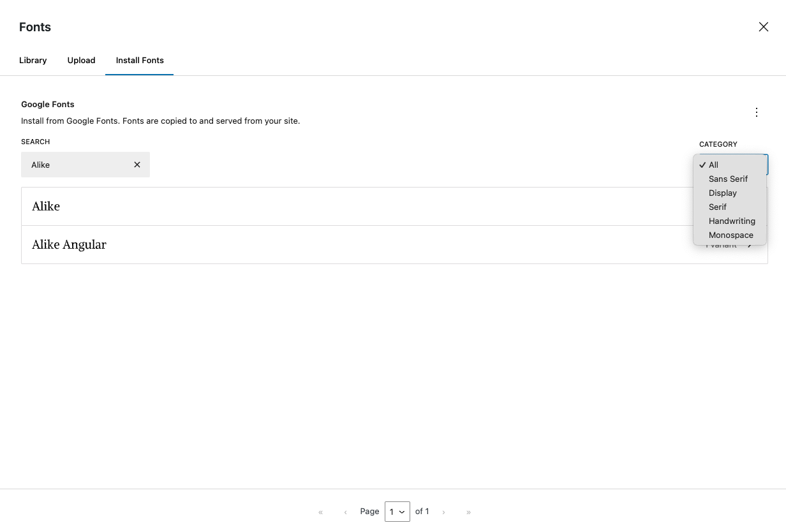The width and height of the screenshot is (786, 532).
Task: Jump to the first results page
Action: (x=320, y=512)
